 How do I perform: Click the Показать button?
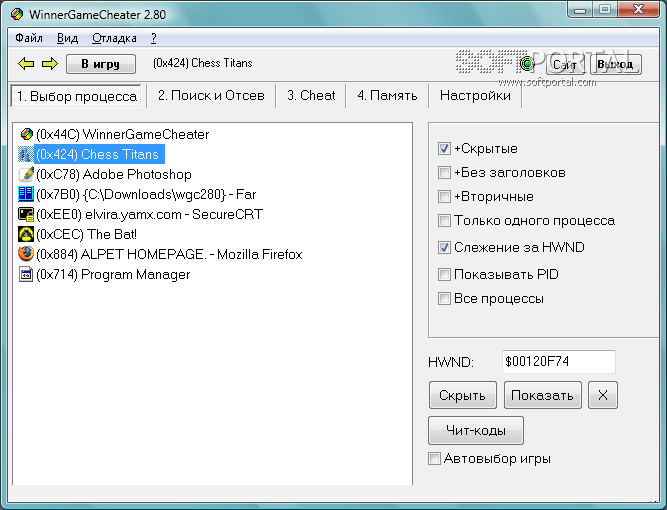542,395
